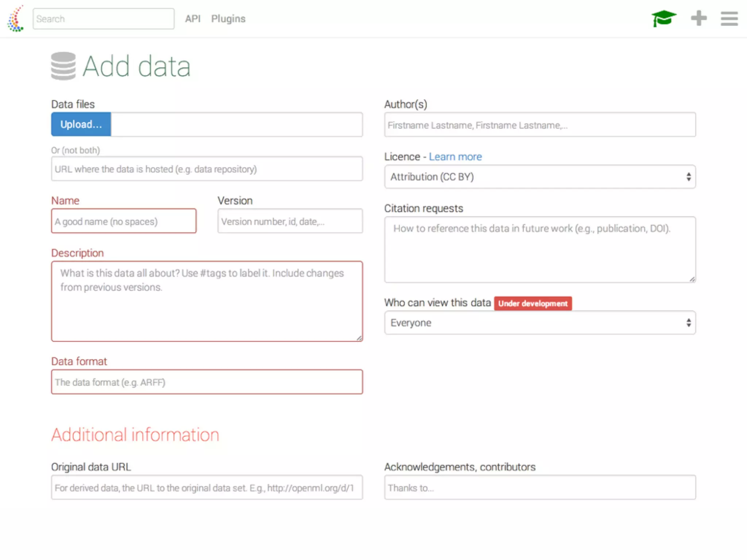Viewport: 747px width, 560px height.
Task: Click the data URL hosted input field
Action: click(x=206, y=169)
